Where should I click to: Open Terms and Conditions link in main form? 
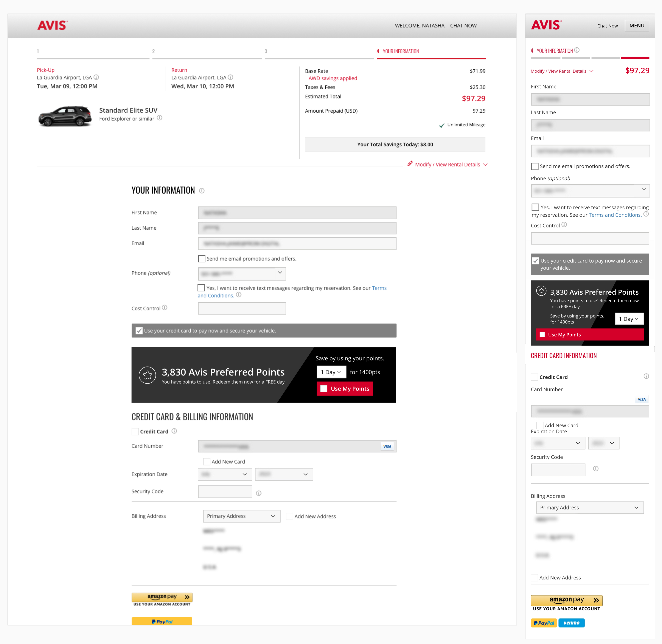pos(379,288)
